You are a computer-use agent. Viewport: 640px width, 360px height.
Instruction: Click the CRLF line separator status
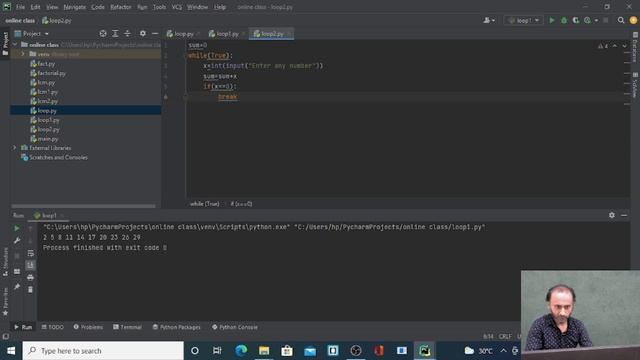[505, 336]
